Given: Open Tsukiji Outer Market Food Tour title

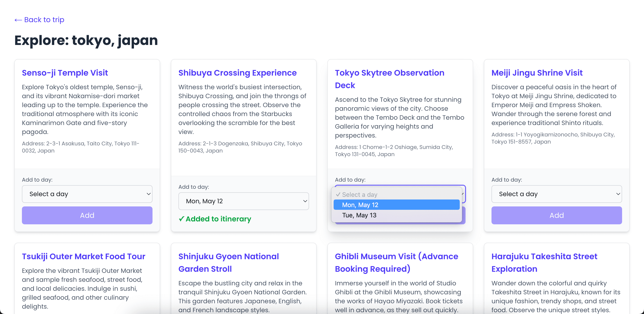Looking at the screenshot, I should [83, 256].
